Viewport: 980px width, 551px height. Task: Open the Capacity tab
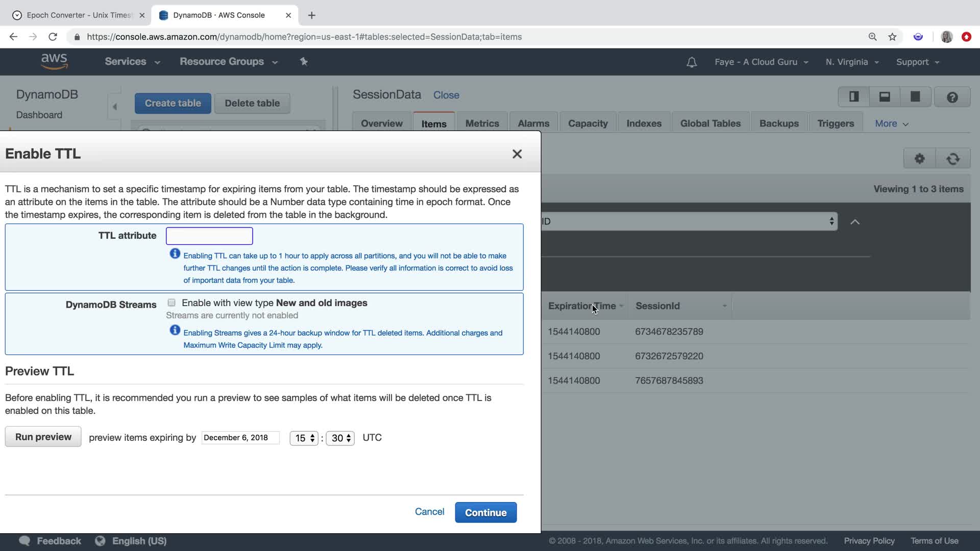point(587,123)
